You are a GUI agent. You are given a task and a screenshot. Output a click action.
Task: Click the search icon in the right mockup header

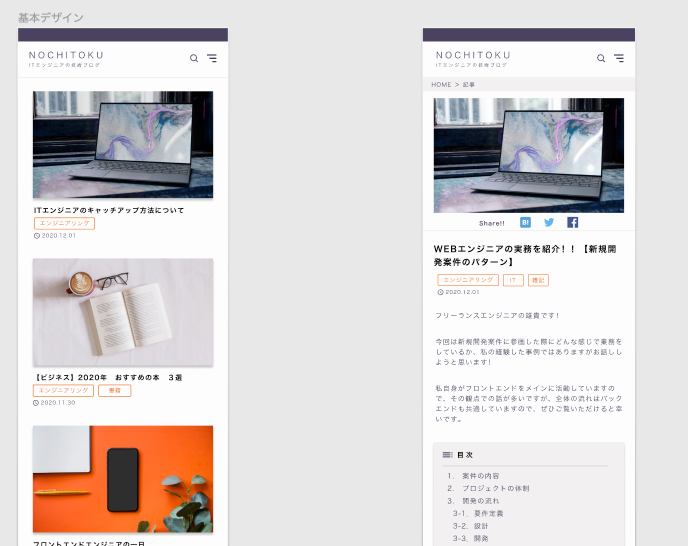pos(601,58)
